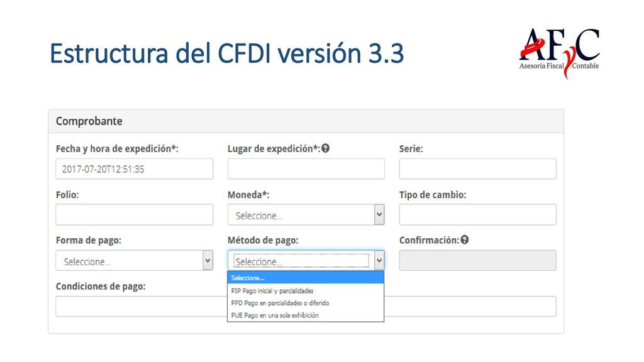Click the Forma de pago label
This screenshot has height=362, width=644.
pos(88,240)
